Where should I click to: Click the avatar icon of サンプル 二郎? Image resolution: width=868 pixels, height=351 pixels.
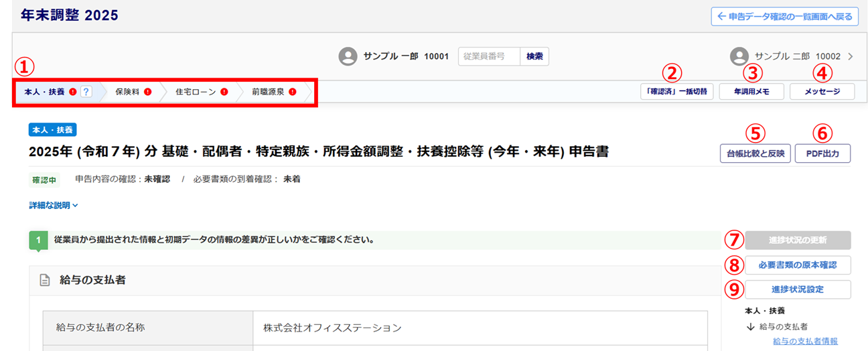click(x=739, y=57)
